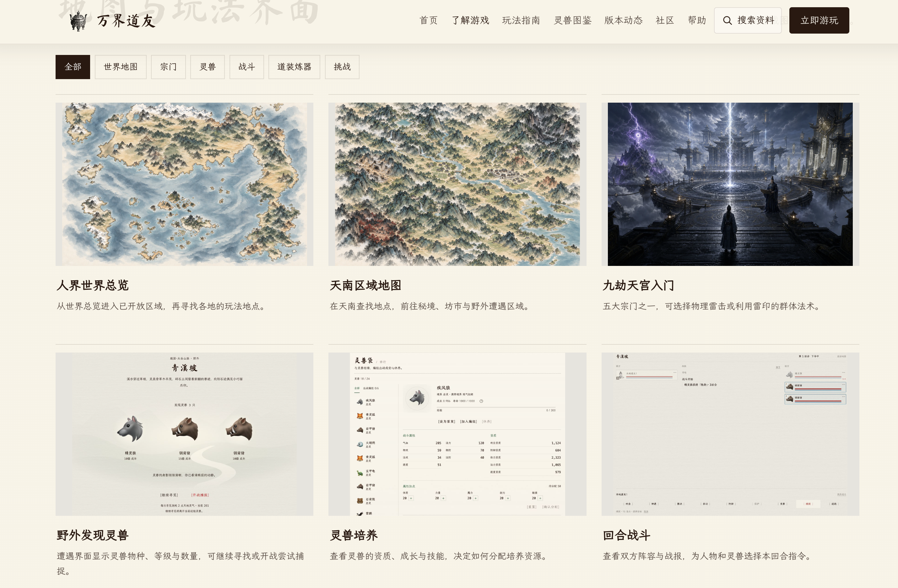The height and width of the screenshot is (588, 898).
Task: Open the 版本动态 nav item
Action: pyautogui.click(x=623, y=20)
